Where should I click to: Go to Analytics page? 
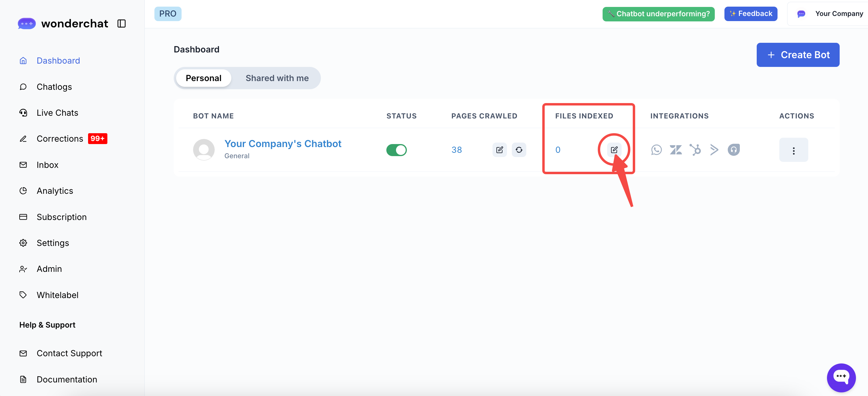point(55,191)
